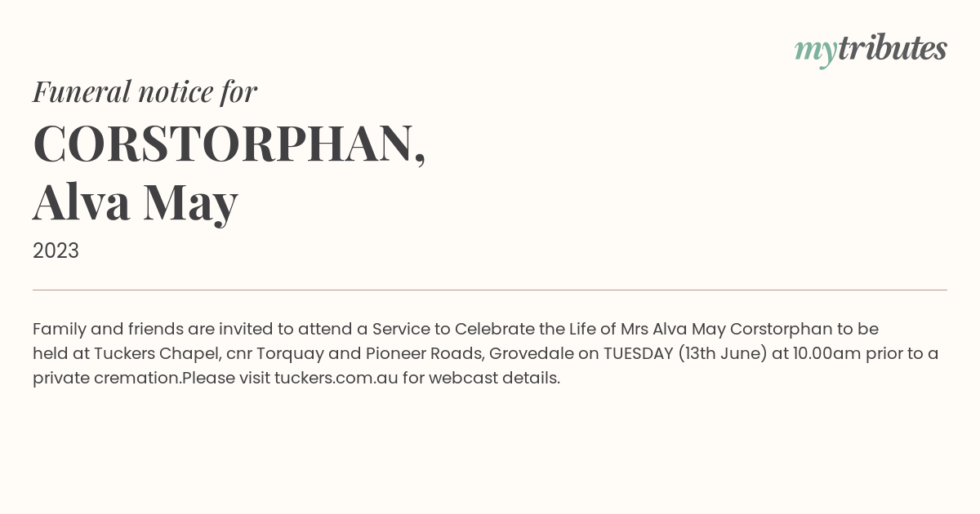
Task: Click the "tributes" part of the logo
Action: pyautogui.click(x=893, y=49)
